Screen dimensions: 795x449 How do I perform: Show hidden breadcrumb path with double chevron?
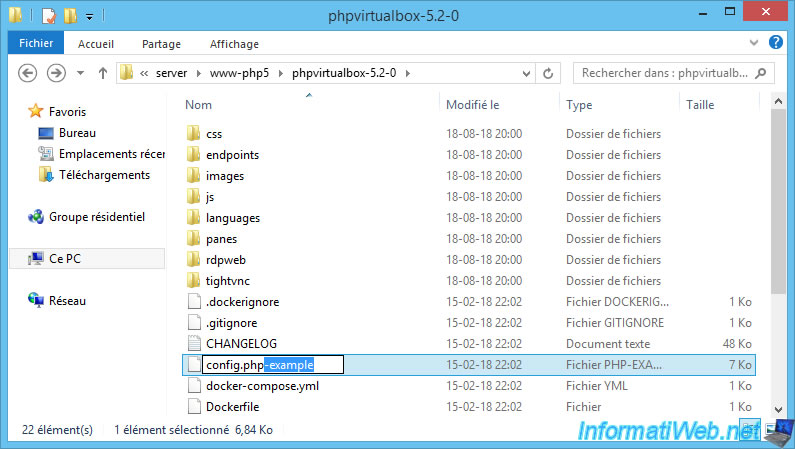coord(144,73)
